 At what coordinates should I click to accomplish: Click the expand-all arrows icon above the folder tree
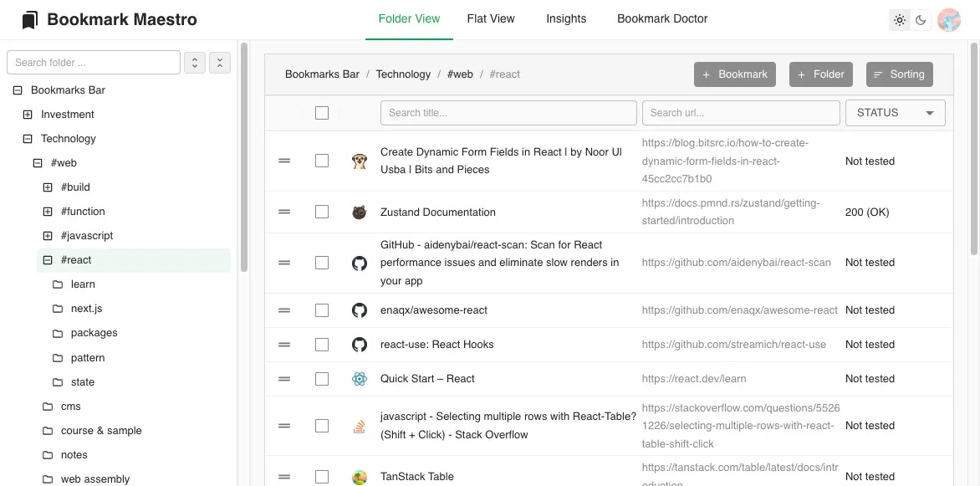click(195, 62)
